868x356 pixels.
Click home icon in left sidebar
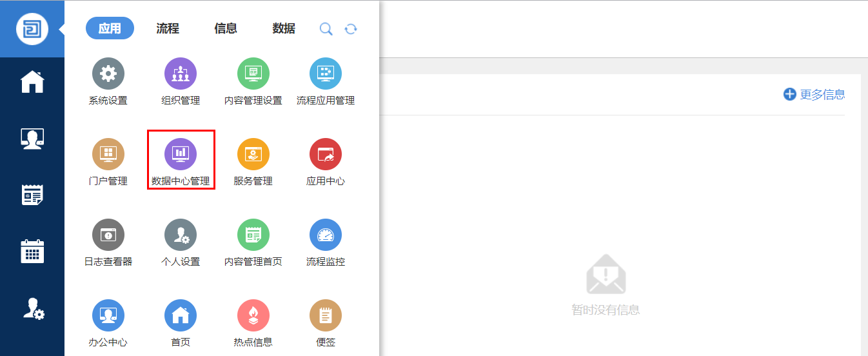click(x=32, y=83)
